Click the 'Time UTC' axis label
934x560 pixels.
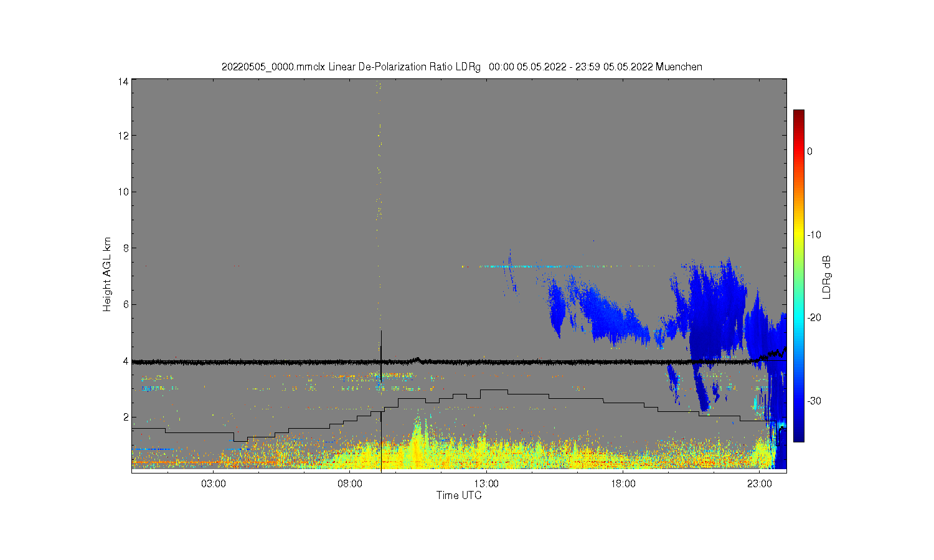[x=459, y=496]
